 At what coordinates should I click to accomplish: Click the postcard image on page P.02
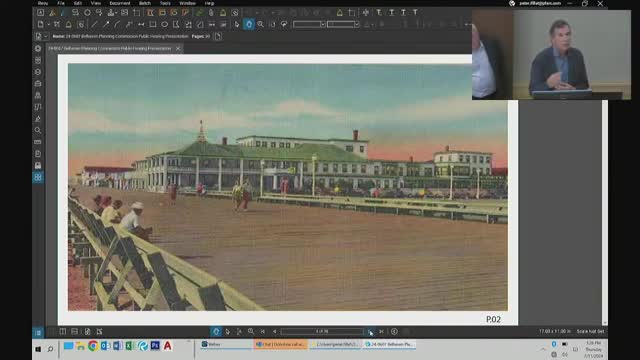288,187
